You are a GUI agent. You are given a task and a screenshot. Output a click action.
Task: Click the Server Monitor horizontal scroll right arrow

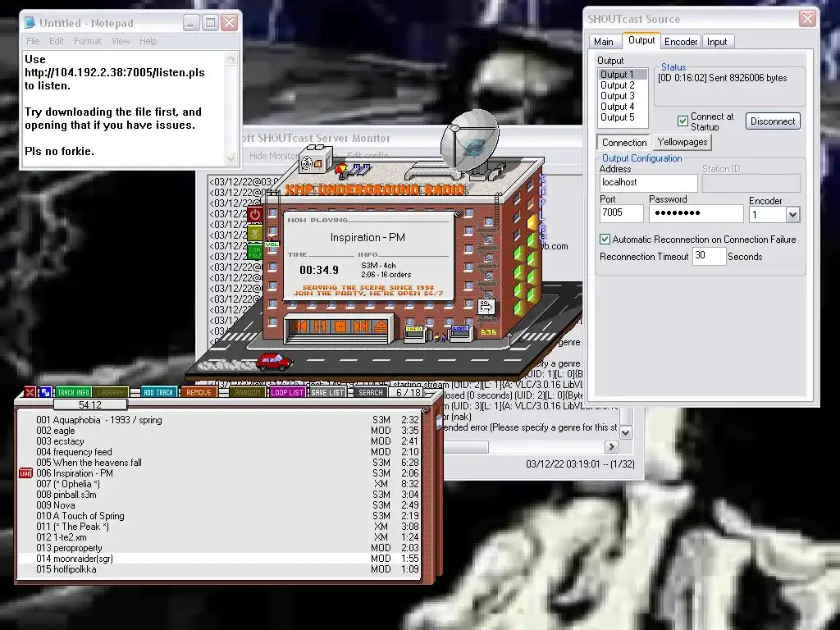click(610, 447)
